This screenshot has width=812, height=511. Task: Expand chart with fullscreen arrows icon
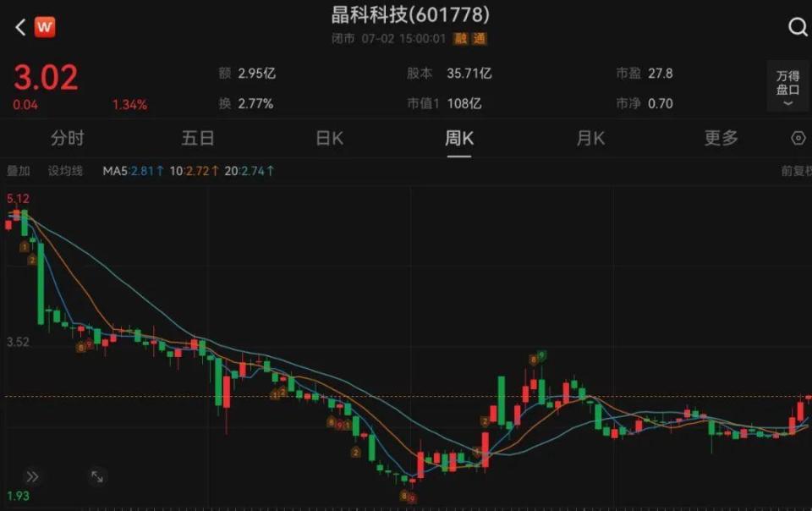click(x=96, y=476)
